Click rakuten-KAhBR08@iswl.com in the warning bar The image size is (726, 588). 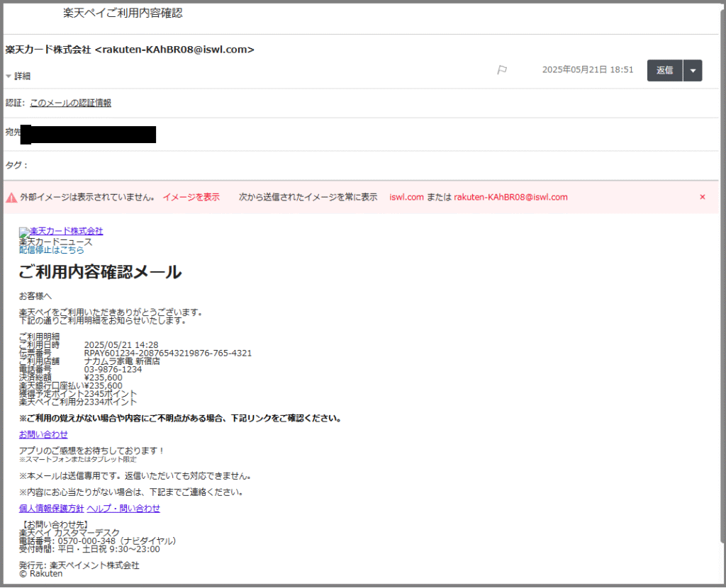[x=510, y=197]
